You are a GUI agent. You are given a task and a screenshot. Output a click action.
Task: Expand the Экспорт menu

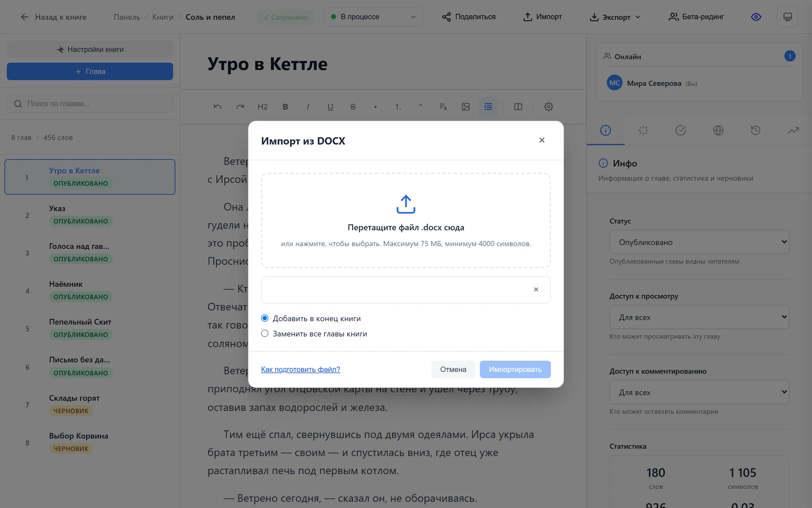615,17
